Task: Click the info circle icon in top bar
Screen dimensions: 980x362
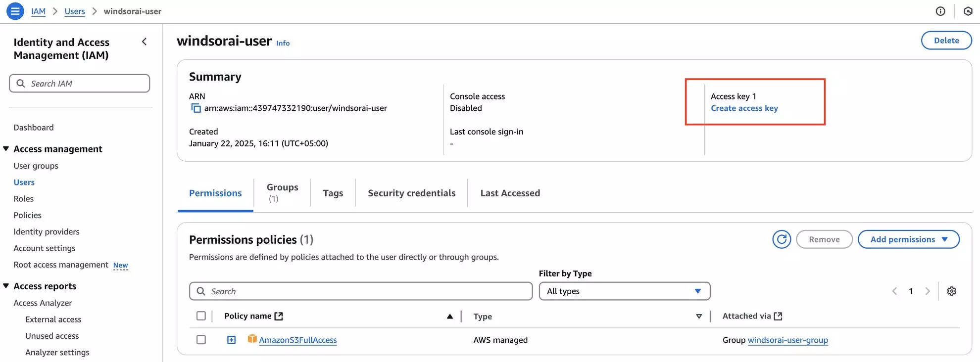Action: pyautogui.click(x=940, y=11)
